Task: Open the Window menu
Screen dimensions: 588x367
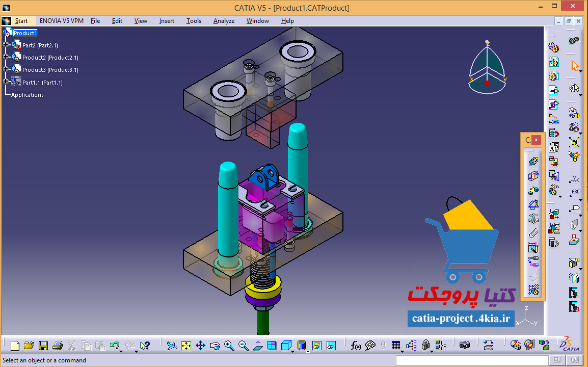Action: (x=258, y=20)
